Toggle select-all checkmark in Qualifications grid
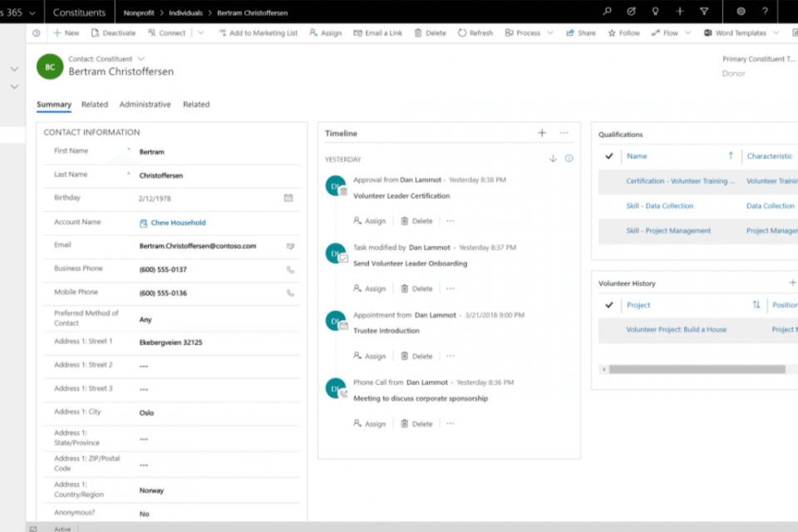 609,156
